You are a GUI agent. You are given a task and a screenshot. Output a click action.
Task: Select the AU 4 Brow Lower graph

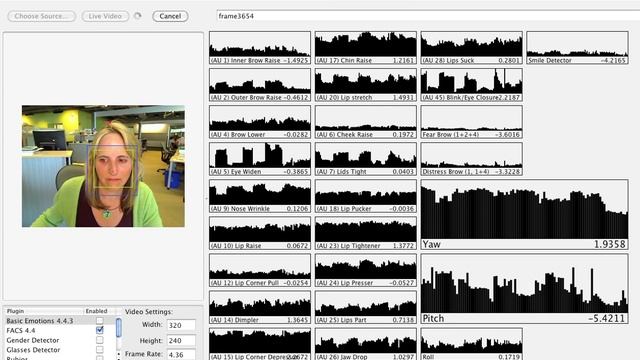pos(260,122)
